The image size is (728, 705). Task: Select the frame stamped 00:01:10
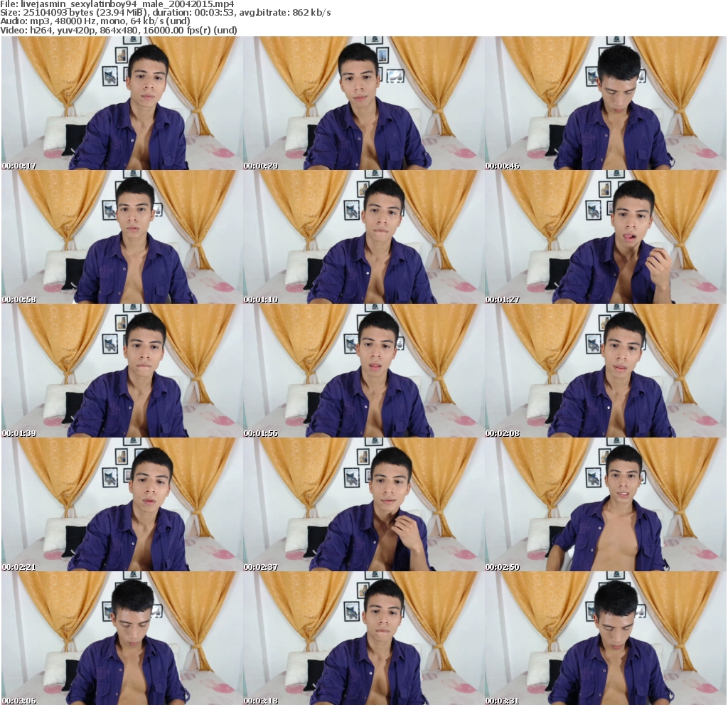(x=363, y=237)
